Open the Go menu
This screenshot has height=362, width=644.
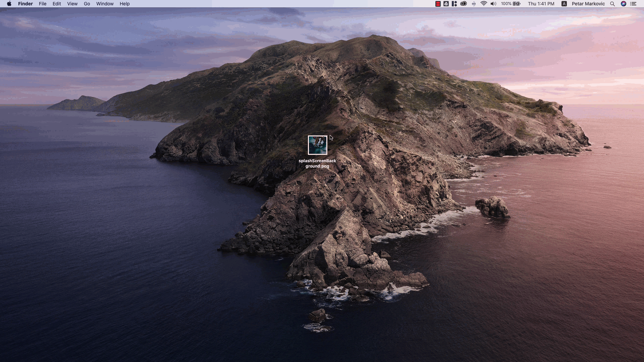pos(87,4)
